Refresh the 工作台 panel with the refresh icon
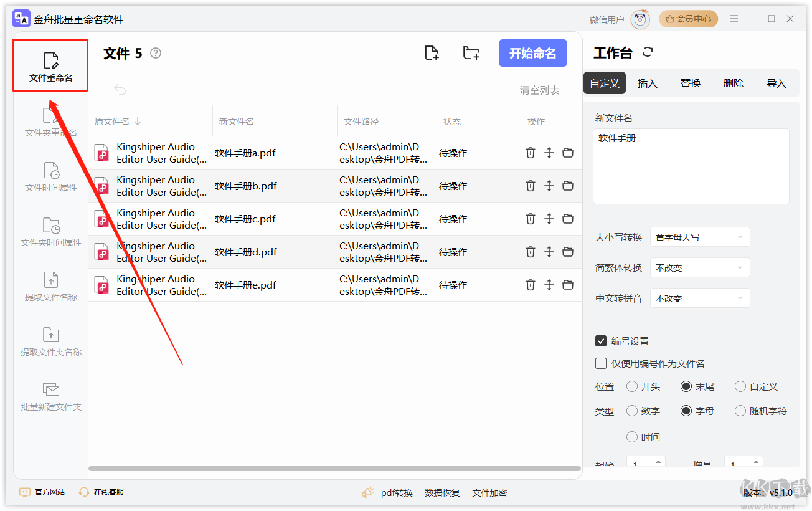This screenshot has height=511, width=812. (x=648, y=52)
